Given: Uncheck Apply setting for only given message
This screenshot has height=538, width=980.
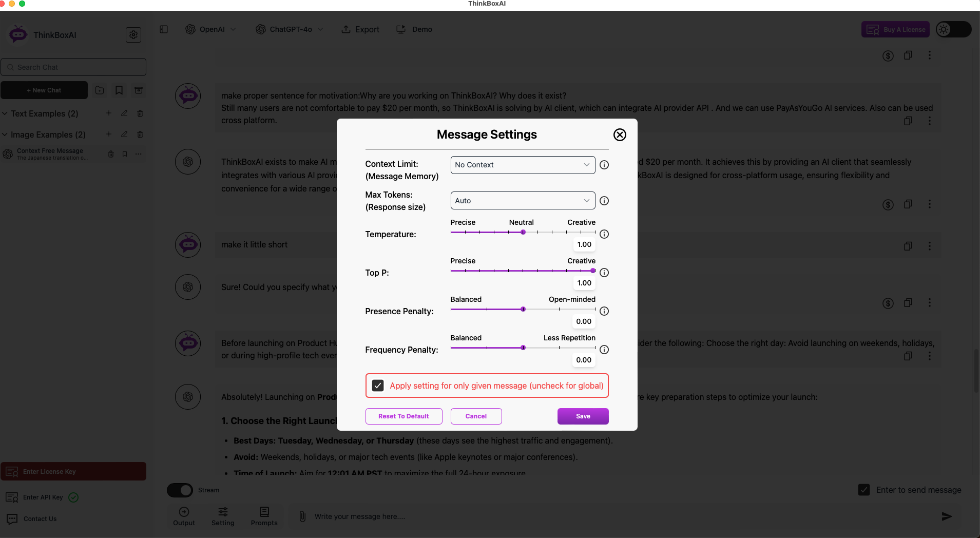Looking at the screenshot, I should tap(378, 386).
